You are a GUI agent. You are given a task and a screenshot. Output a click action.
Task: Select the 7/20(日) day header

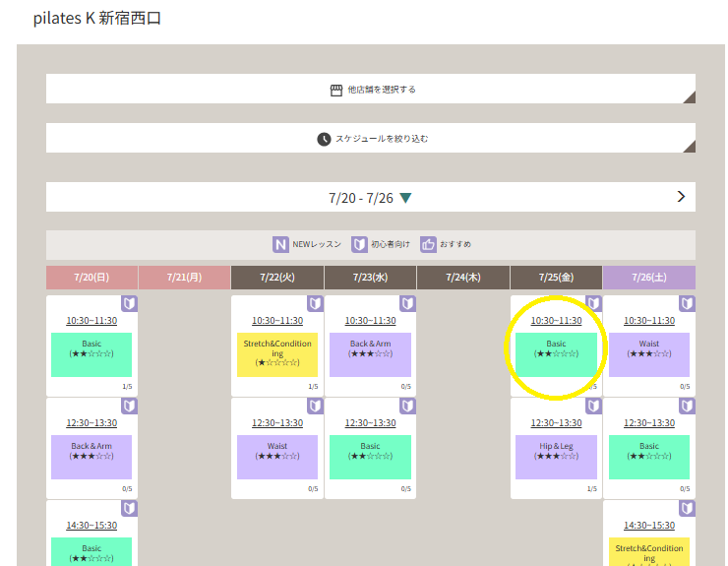click(x=91, y=278)
